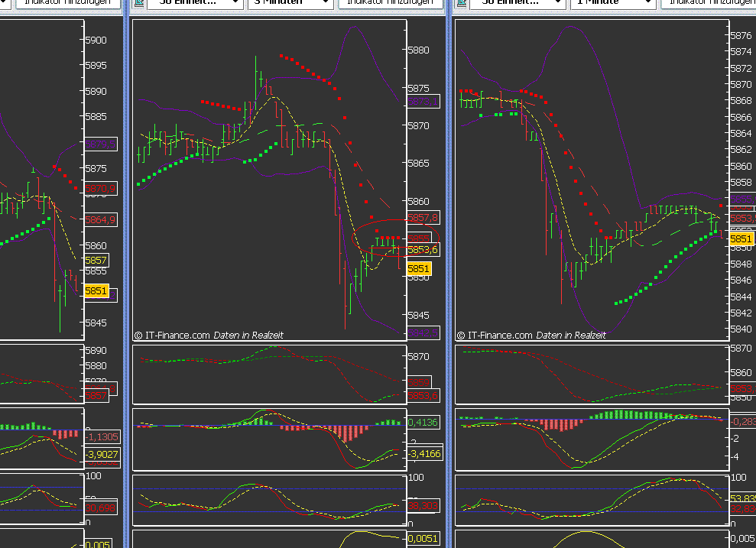Select the 5880 axis label on middle chart

pos(418,50)
